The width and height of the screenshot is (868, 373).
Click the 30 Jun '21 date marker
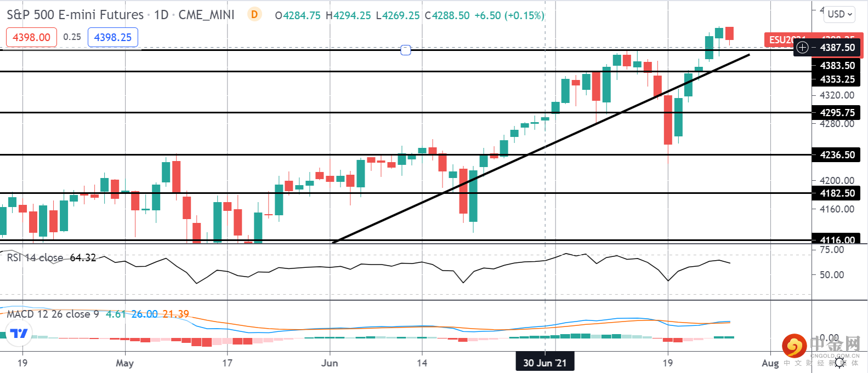click(544, 363)
